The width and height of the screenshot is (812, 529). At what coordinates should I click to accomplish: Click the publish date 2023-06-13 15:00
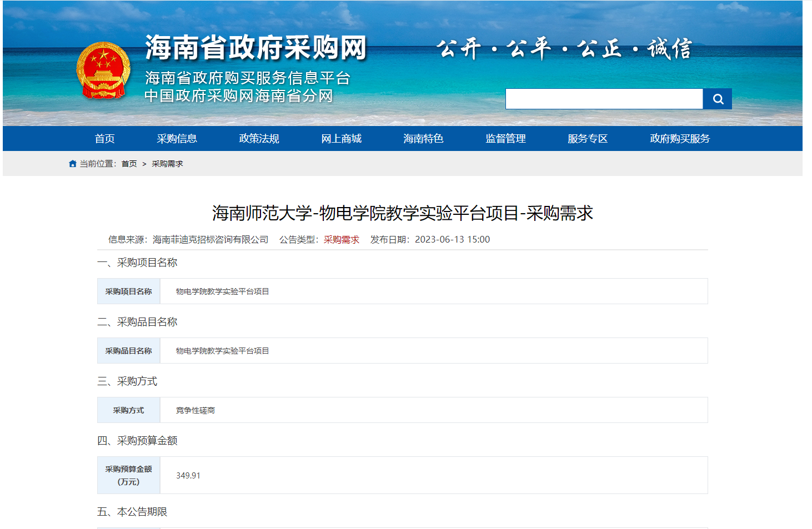[452, 240]
